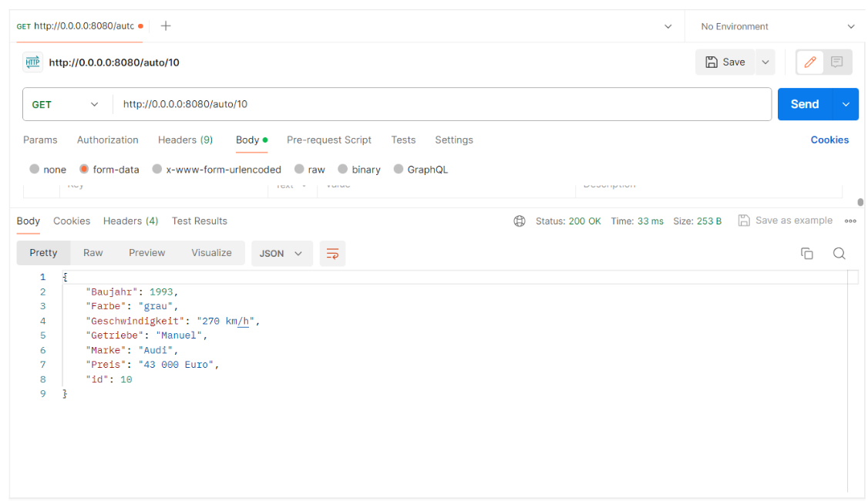
Task: Expand the Send button dropdown arrow
Action: point(846,104)
